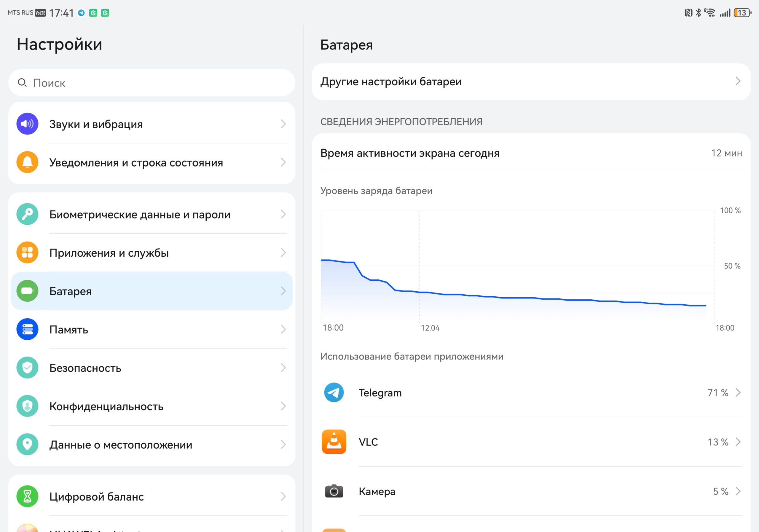Open Конфиденциальность settings
This screenshot has height=532, width=759.
point(152,406)
